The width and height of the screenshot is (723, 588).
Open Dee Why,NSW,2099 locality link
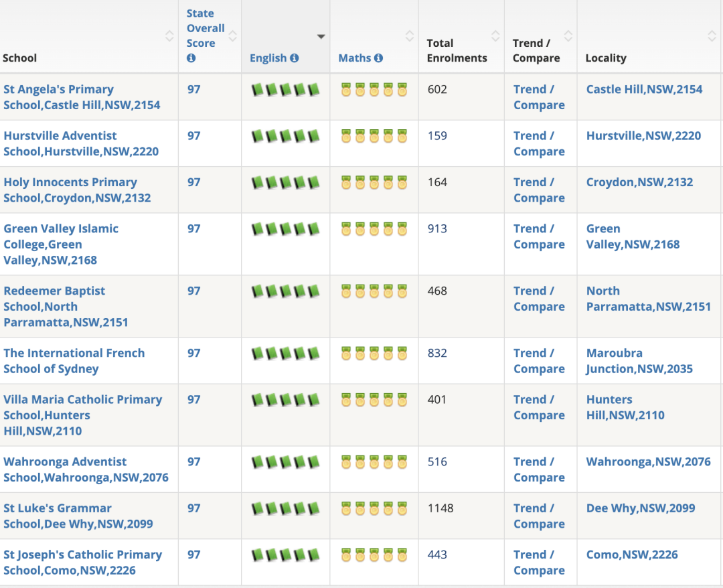(641, 509)
